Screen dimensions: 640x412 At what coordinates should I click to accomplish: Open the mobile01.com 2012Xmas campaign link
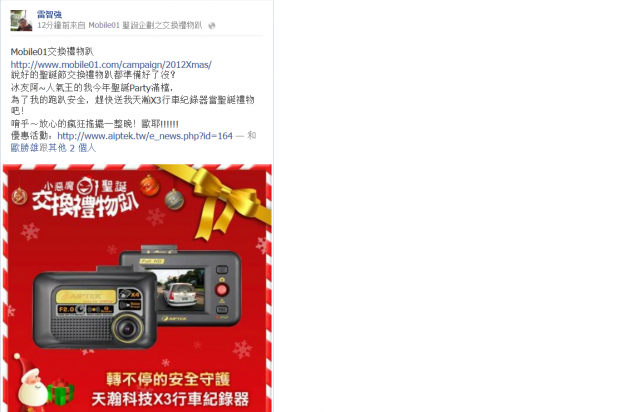tap(111, 65)
